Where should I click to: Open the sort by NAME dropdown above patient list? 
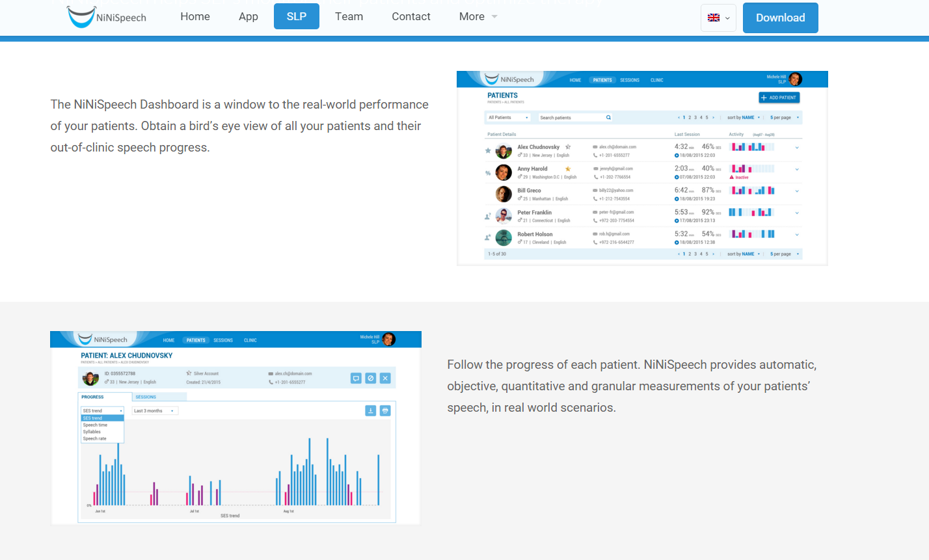tap(744, 118)
